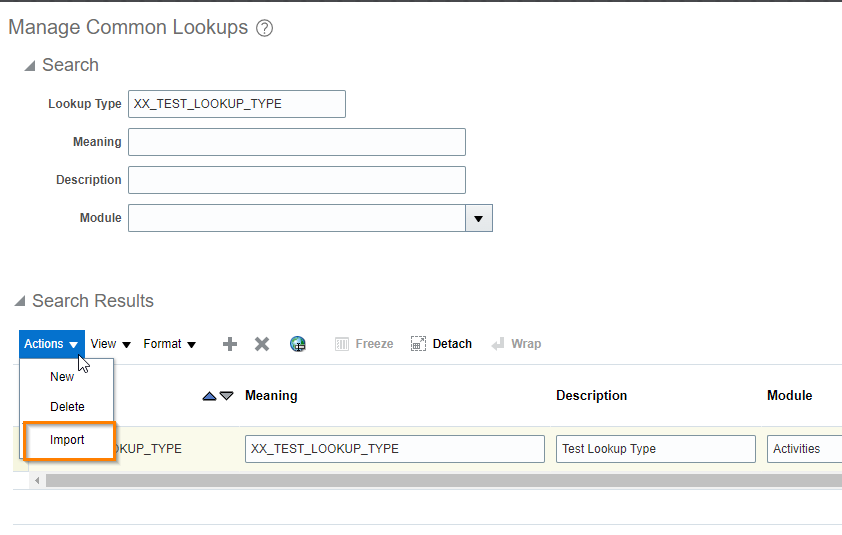Sort ascending with the up triangle icon
This screenshot has height=535, width=842.
[209, 396]
